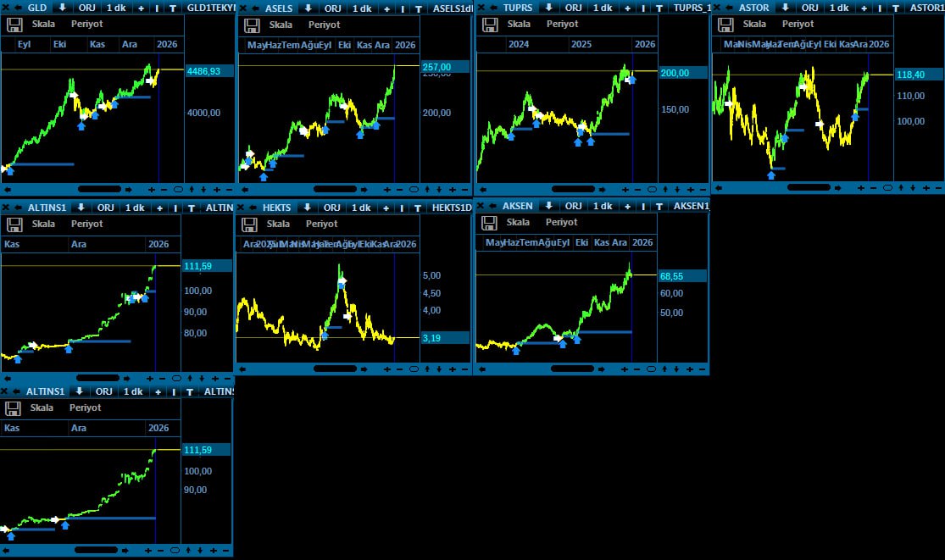The height and width of the screenshot is (560, 945).
Task: Click the floppy save icon in TUPRS window
Action: coord(490,25)
